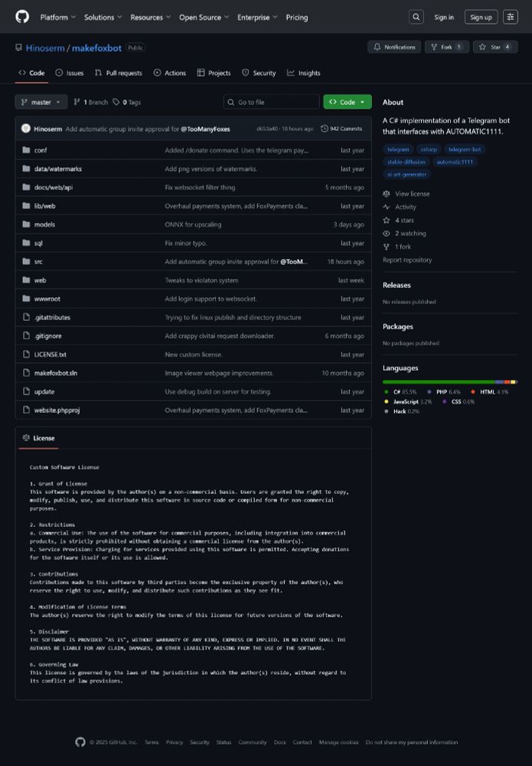Click the conf folder icon
The image size is (532, 766).
26,150
